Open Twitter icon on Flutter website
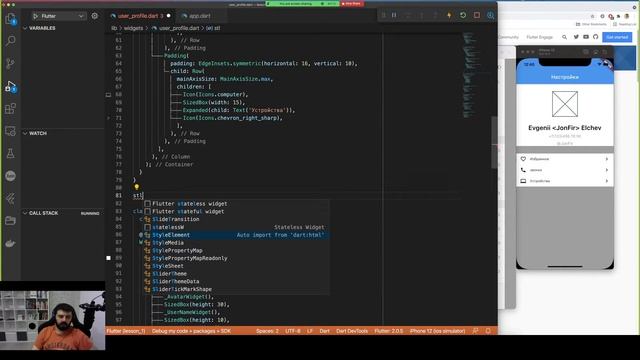Image resolution: width=640 pixels, height=360 pixels. 576,37
